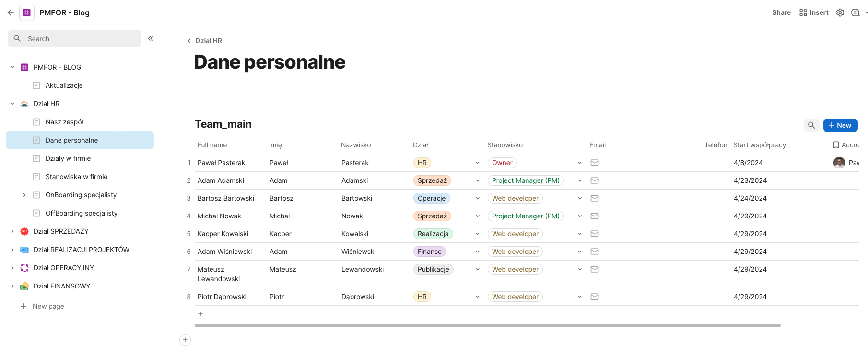
Task: Open the Stanowiska w firmie page
Action: pos(76,177)
